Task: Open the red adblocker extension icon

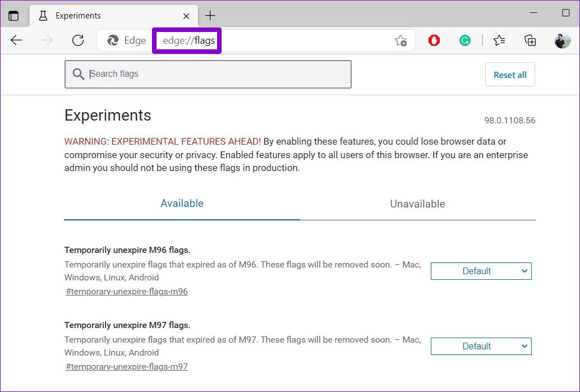Action: pyautogui.click(x=434, y=40)
